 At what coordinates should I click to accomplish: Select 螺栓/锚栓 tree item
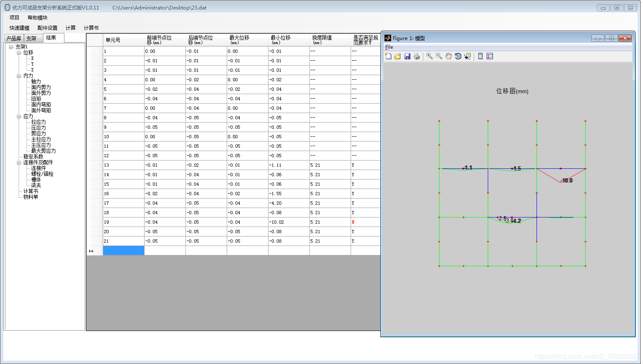[x=42, y=174]
